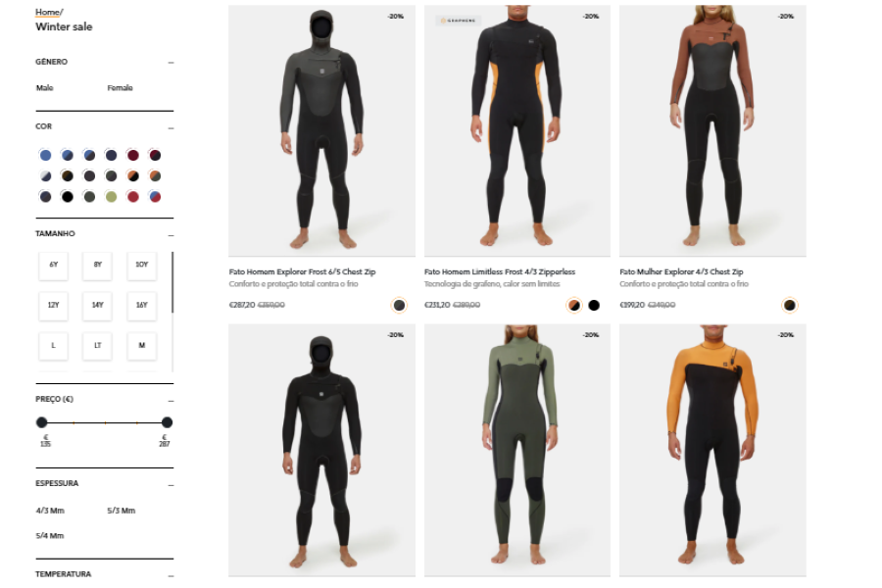Click the maximum price slider handle
The height and width of the screenshot is (588, 882).
click(x=167, y=422)
